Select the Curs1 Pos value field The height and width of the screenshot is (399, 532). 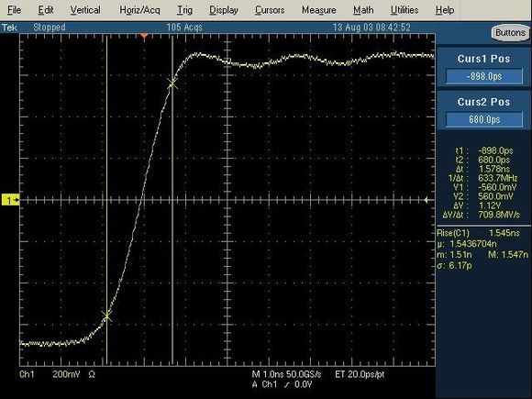click(x=484, y=76)
